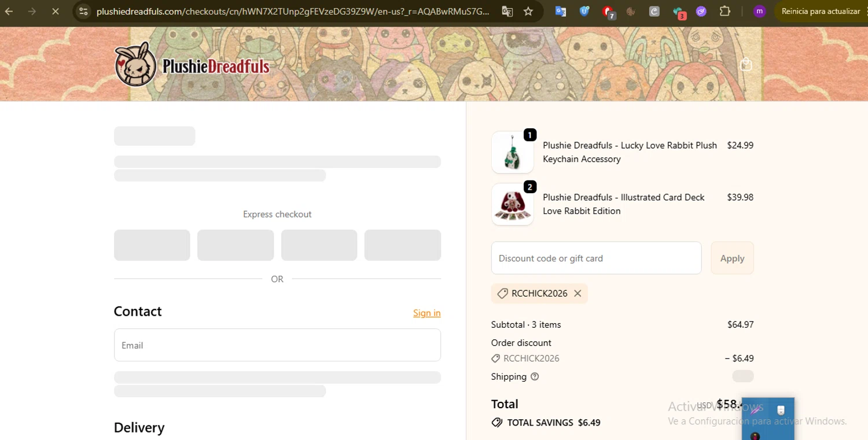Go back to the previous page

point(9,11)
